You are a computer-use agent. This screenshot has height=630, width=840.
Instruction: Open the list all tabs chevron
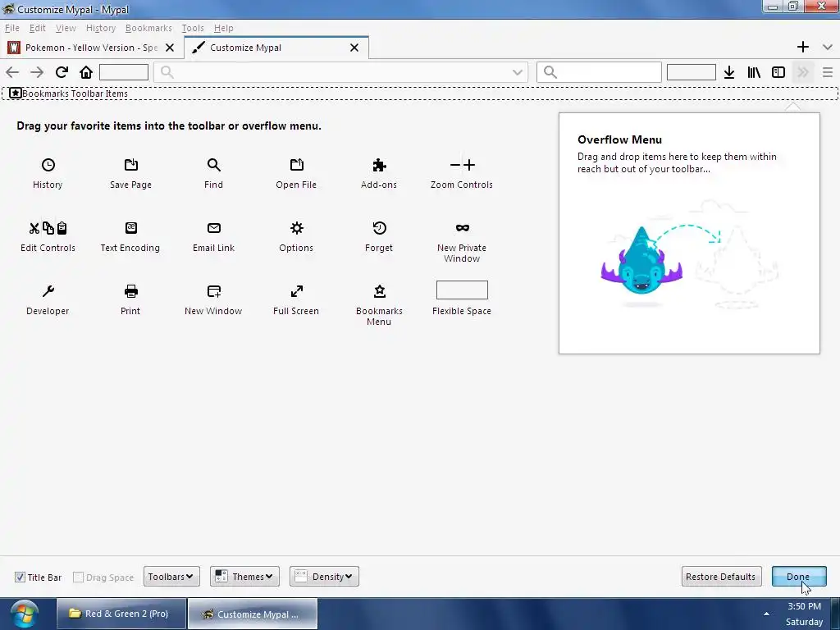[828, 47]
